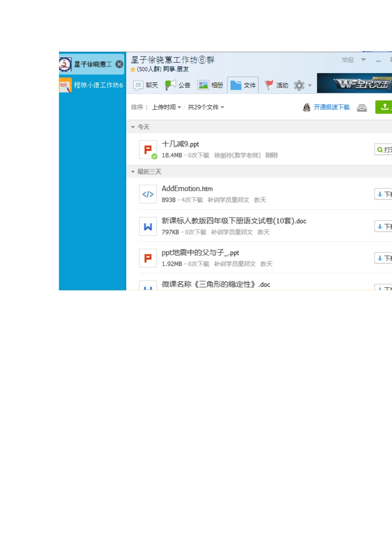Select file name 微课名称《三角形的稳定性》.doc

(216, 285)
